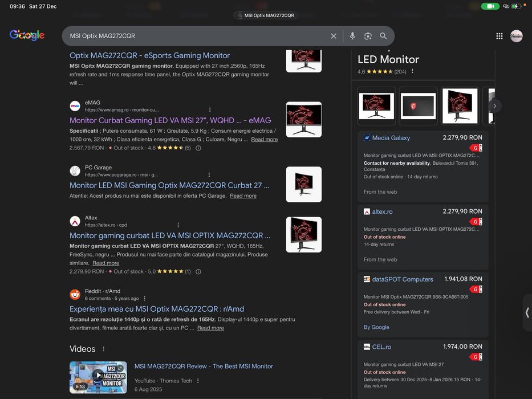
Task: Play the MAG272CQR video thumbnail
Action: pos(98,377)
